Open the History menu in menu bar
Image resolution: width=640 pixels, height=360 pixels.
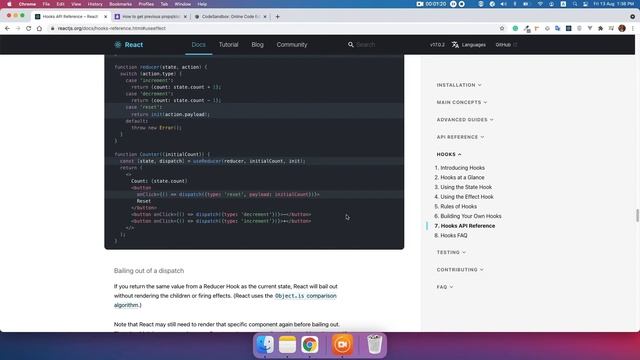pyautogui.click(x=95, y=4)
